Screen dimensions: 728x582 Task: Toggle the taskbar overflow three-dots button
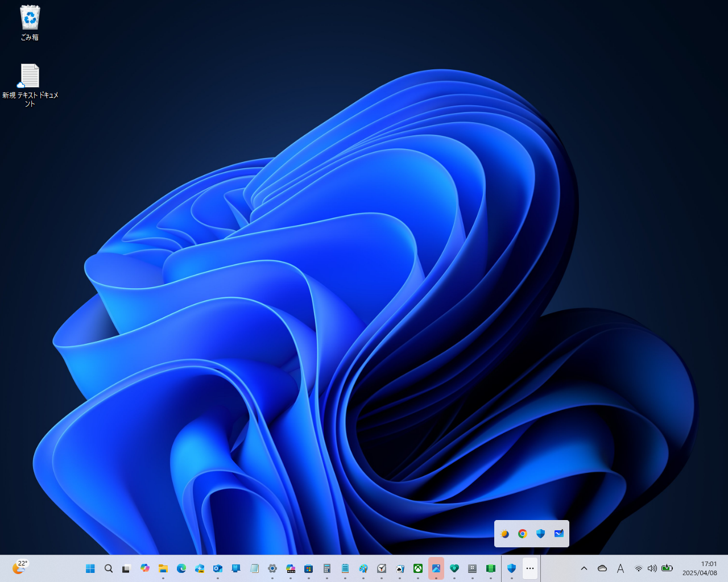coord(530,568)
